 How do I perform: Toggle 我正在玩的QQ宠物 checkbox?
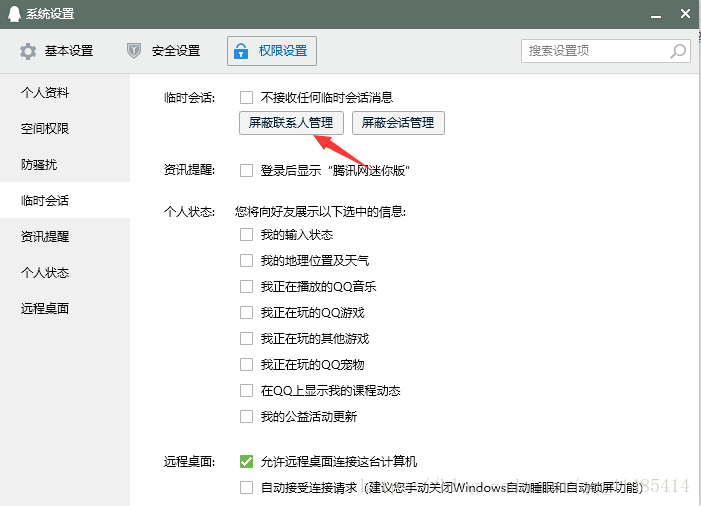tap(246, 364)
